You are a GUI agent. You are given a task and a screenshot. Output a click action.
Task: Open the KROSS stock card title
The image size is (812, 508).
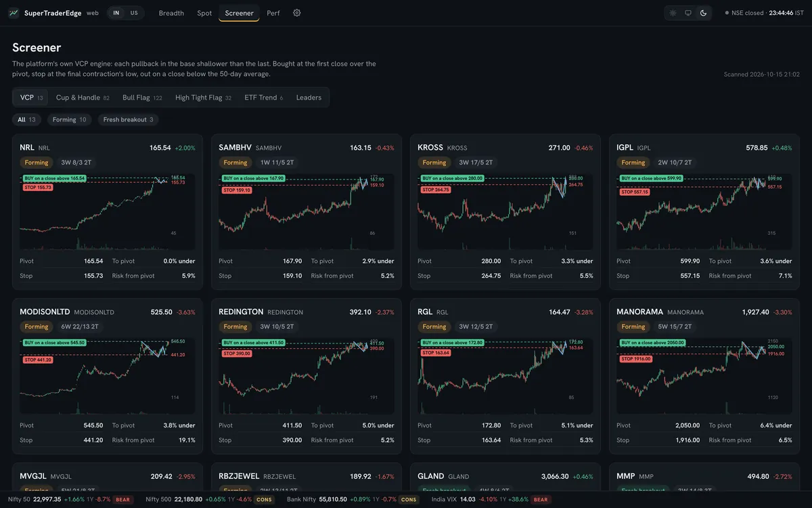coord(430,148)
